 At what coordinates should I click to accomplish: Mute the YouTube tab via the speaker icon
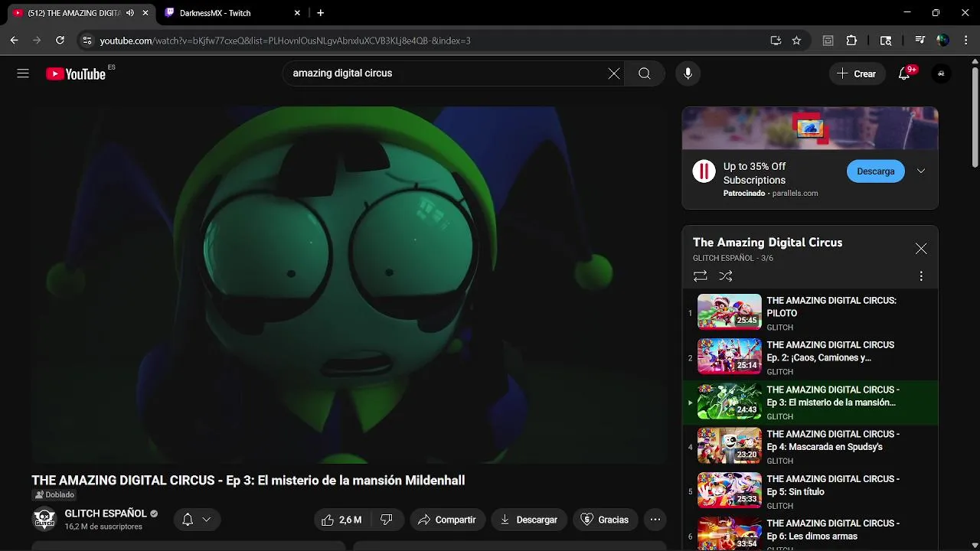pos(130,13)
